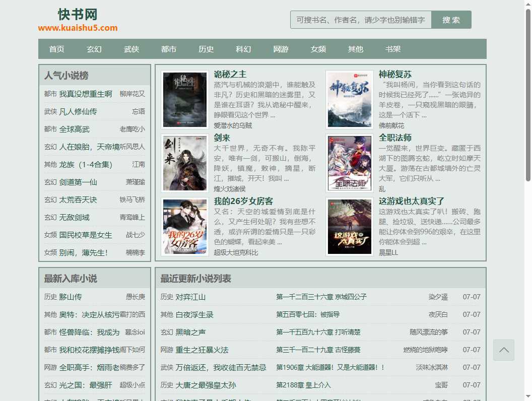Open the 玄幻 category tab
Viewport: 532px width, 401px height.
94,49
